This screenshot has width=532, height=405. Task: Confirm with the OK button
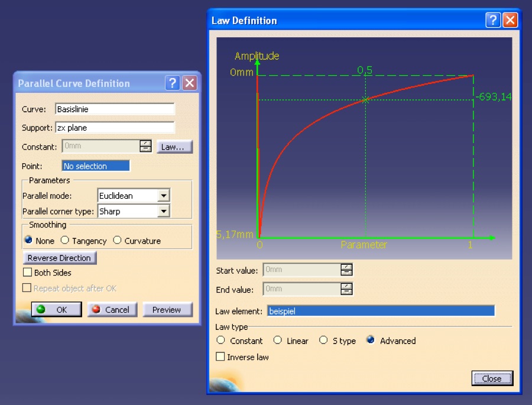[x=56, y=309]
